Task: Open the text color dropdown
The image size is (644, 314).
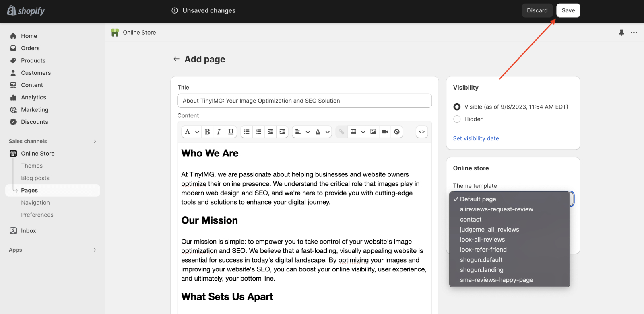Action: click(x=322, y=132)
